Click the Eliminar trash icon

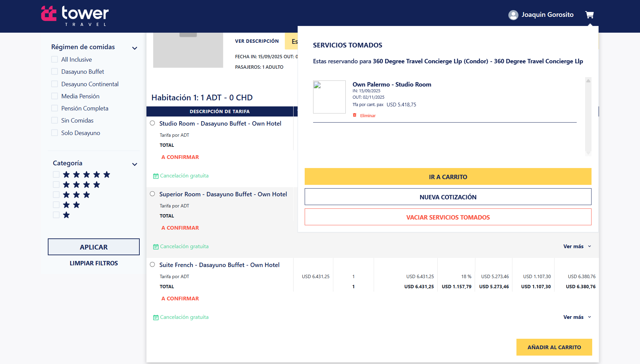[355, 115]
